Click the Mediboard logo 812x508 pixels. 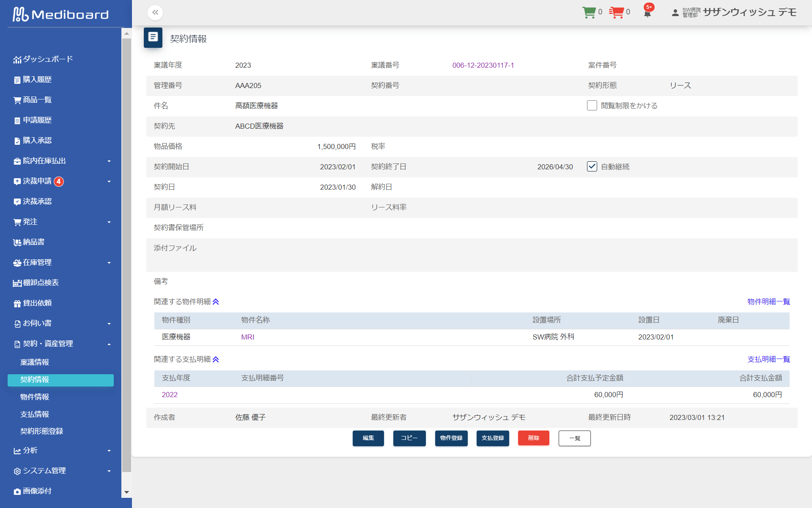click(x=60, y=14)
